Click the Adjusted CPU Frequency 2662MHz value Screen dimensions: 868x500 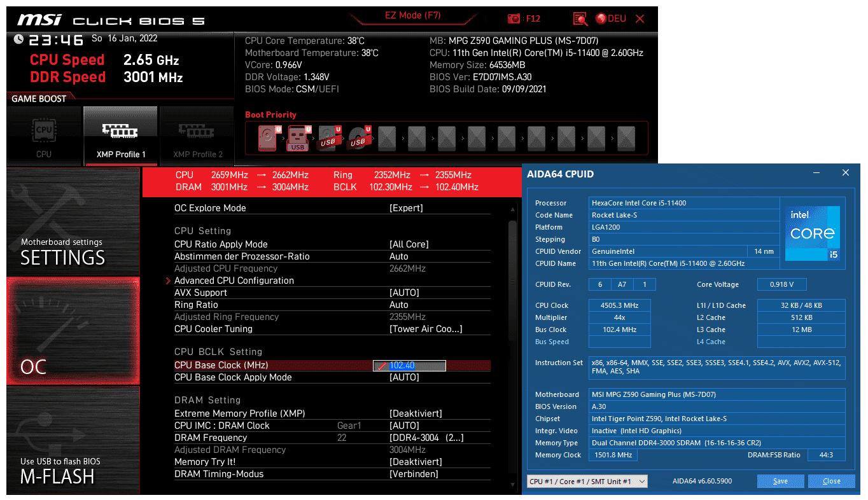[x=407, y=268]
